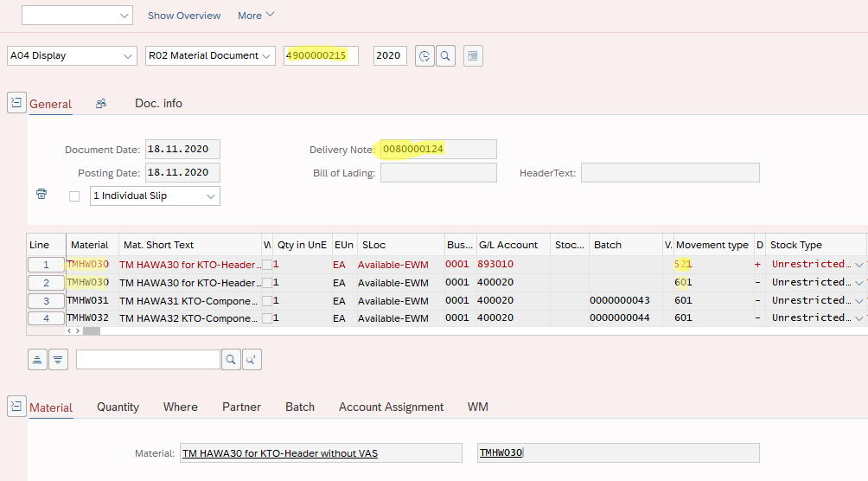Tick the print checkbox next to Individual Slip
This screenshot has height=481, width=868.
coord(74,196)
